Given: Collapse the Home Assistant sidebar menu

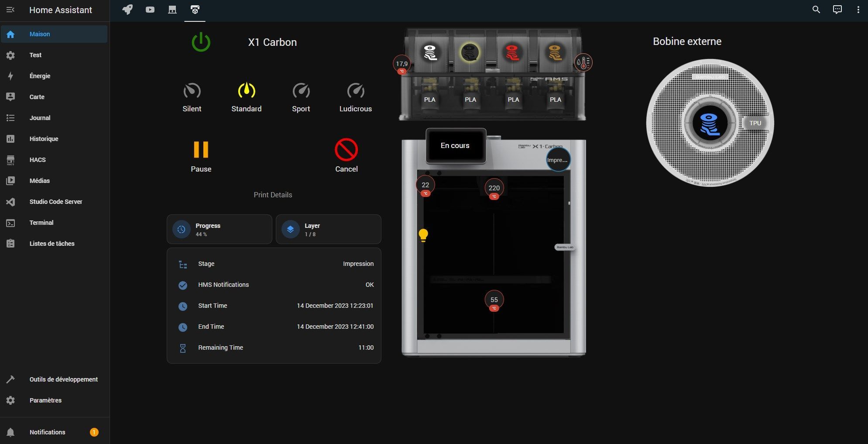Looking at the screenshot, I should [10, 10].
